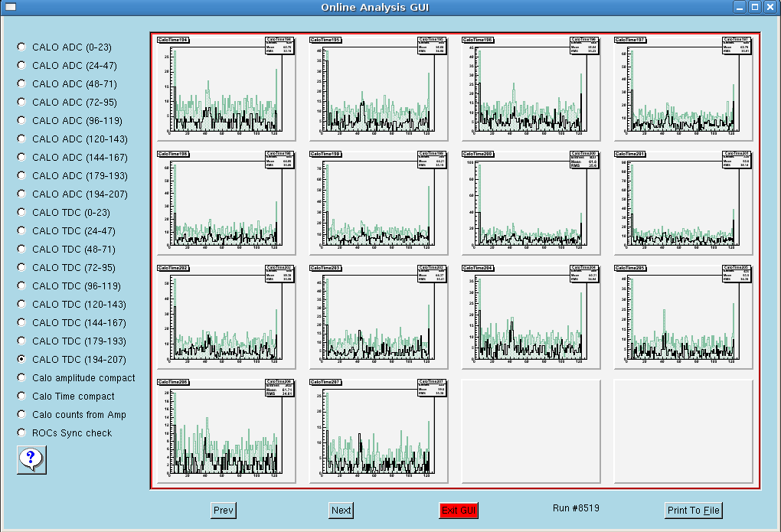The width and height of the screenshot is (781, 532).
Task: Choose the Calo amplitude compact option
Action: (x=21, y=377)
